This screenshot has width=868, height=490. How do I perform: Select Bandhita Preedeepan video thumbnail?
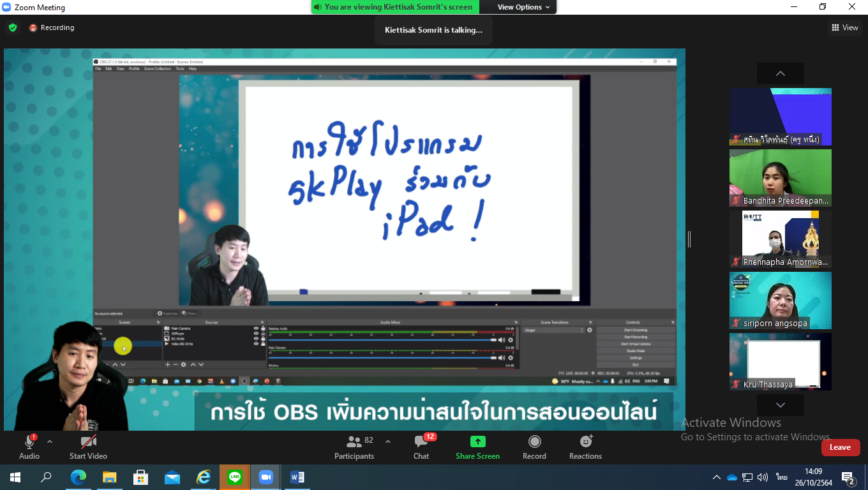click(x=781, y=178)
